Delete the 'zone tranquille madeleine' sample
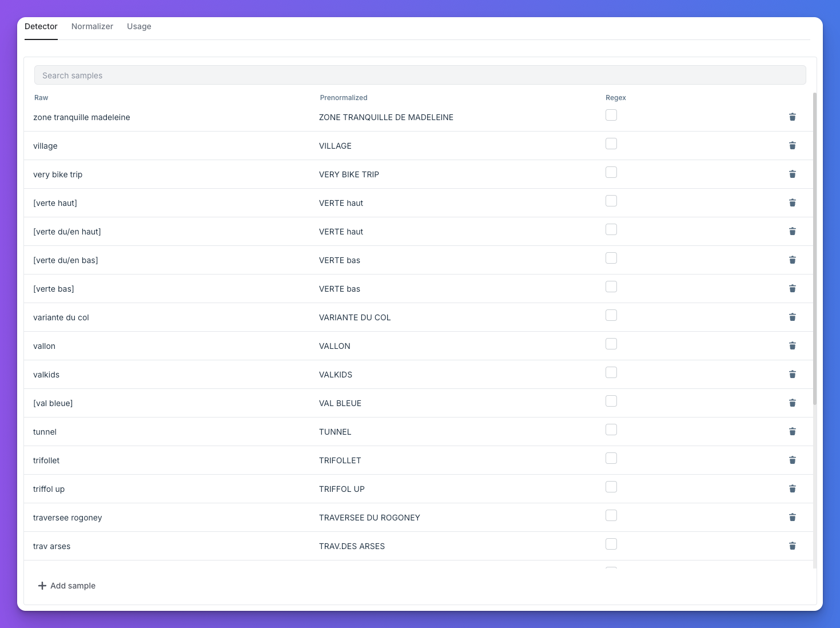Image resolution: width=840 pixels, height=628 pixels. point(793,117)
